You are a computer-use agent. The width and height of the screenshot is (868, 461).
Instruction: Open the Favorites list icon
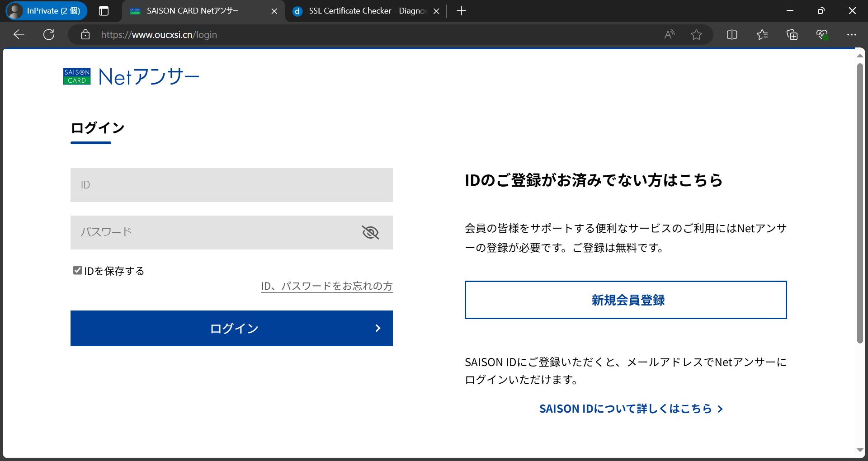762,35
